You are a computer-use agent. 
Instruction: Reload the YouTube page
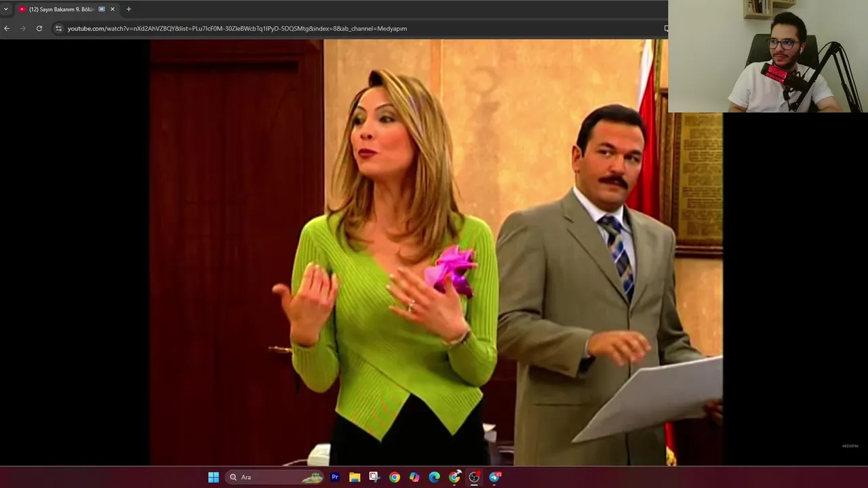[39, 28]
